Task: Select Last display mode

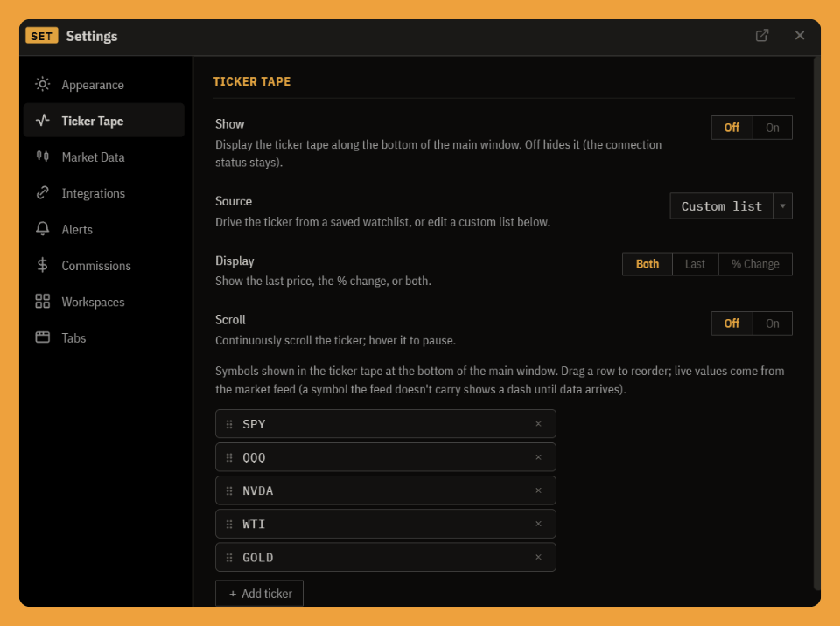Action: 695,264
